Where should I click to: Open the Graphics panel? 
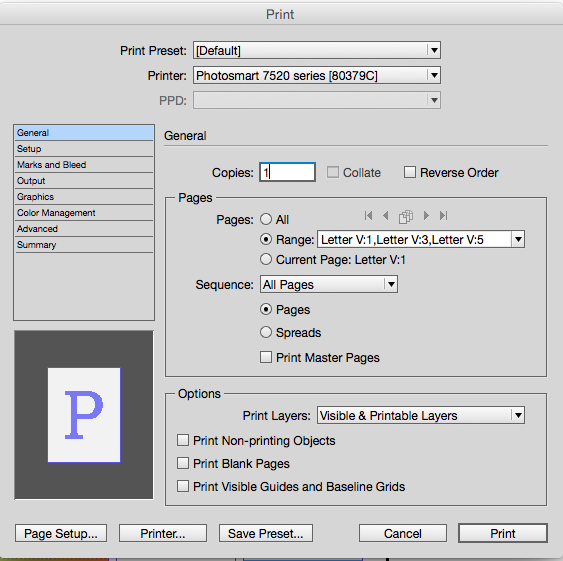[x=84, y=197]
